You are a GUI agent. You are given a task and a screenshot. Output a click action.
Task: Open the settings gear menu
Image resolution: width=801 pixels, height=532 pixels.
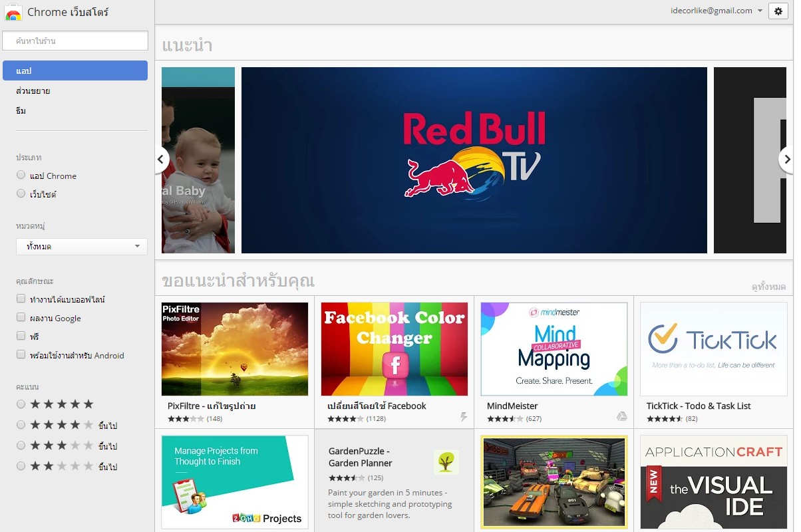pos(778,11)
